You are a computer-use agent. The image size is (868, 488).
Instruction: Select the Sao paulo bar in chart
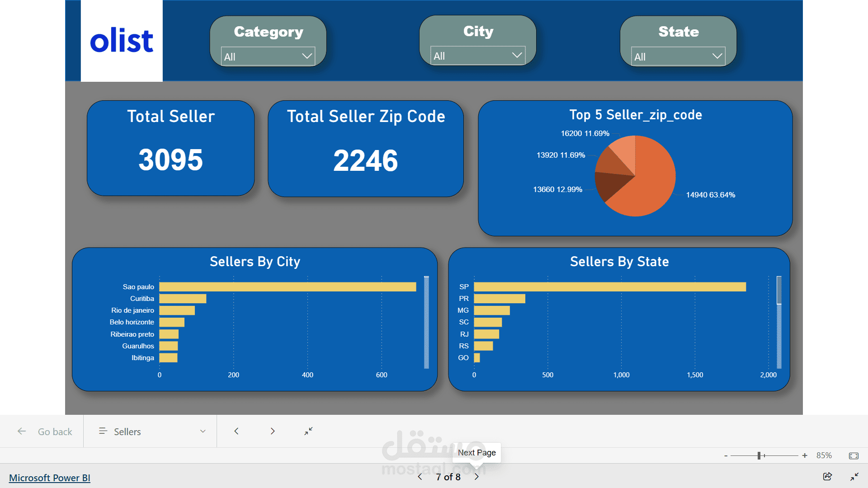pos(288,287)
